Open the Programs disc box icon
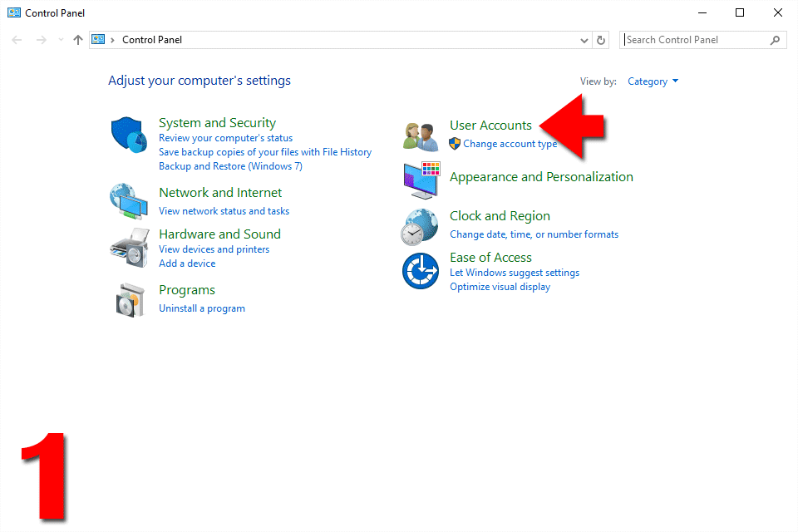 (131, 299)
